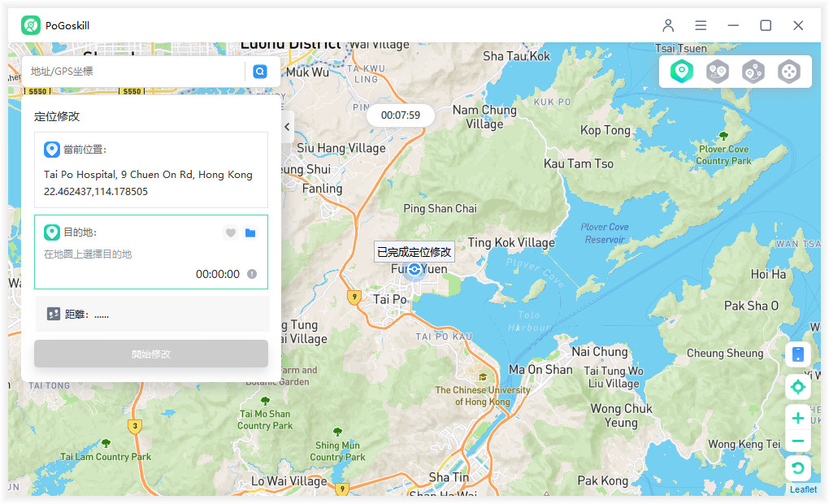The image size is (829, 504).
Task: Activate the joystick movement mode
Action: point(789,72)
